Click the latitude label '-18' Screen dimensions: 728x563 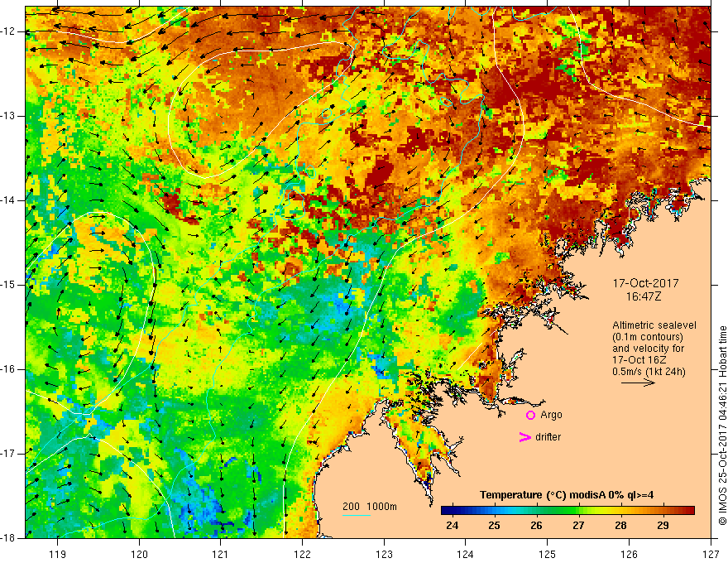9,538
